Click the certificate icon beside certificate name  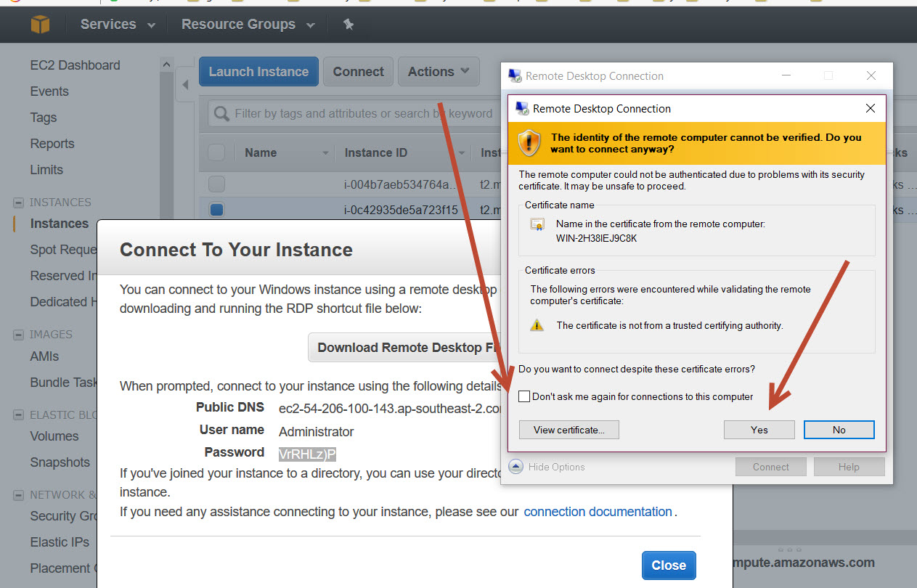(537, 224)
